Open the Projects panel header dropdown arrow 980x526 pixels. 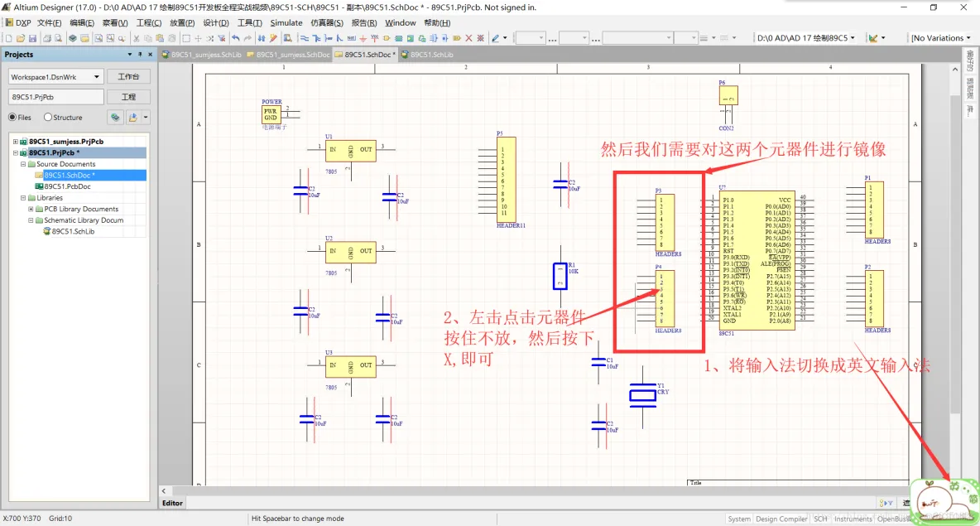point(129,55)
